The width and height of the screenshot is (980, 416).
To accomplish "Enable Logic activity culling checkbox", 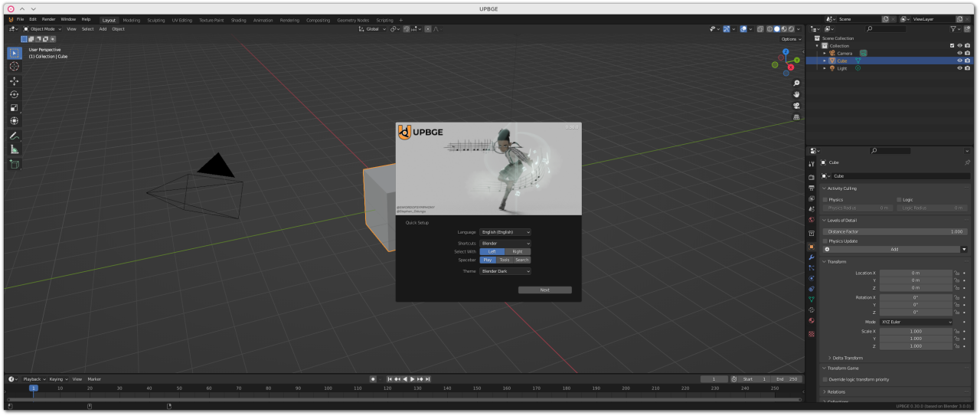I will tap(899, 199).
